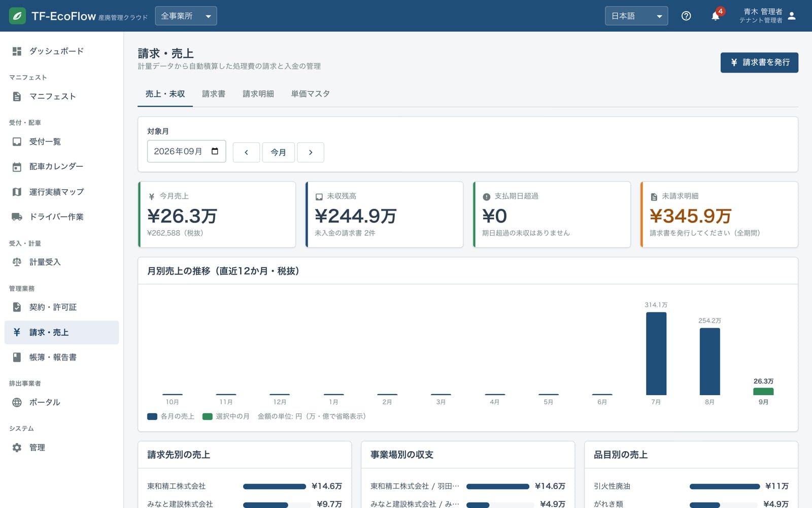Click the 配車カレンダー calendar icon
The height and width of the screenshot is (508, 812).
pos(17,167)
